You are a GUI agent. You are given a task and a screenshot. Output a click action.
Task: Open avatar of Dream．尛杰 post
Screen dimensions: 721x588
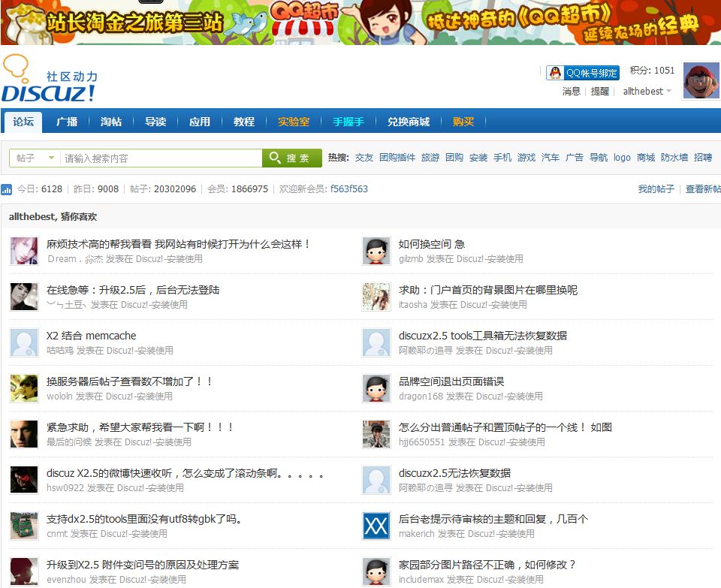(24, 251)
